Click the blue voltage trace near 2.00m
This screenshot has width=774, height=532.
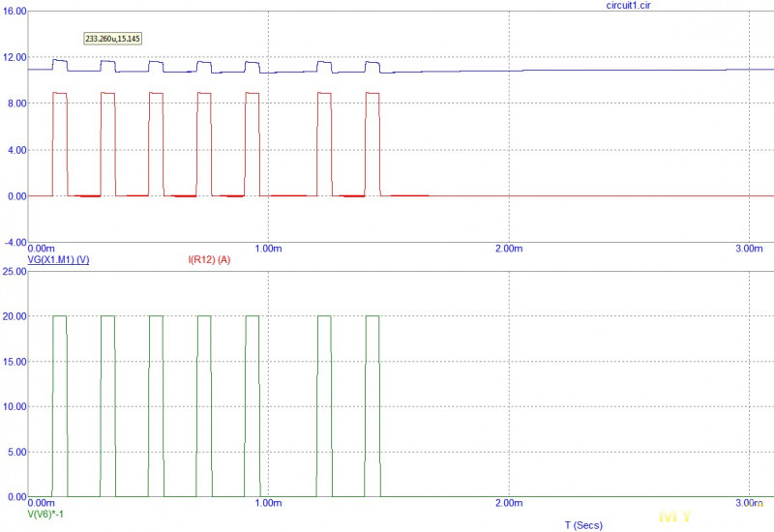tap(509, 71)
